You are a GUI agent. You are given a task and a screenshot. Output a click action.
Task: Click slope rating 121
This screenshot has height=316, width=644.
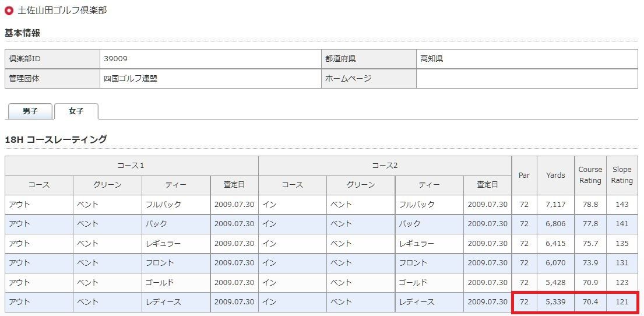[622, 302]
